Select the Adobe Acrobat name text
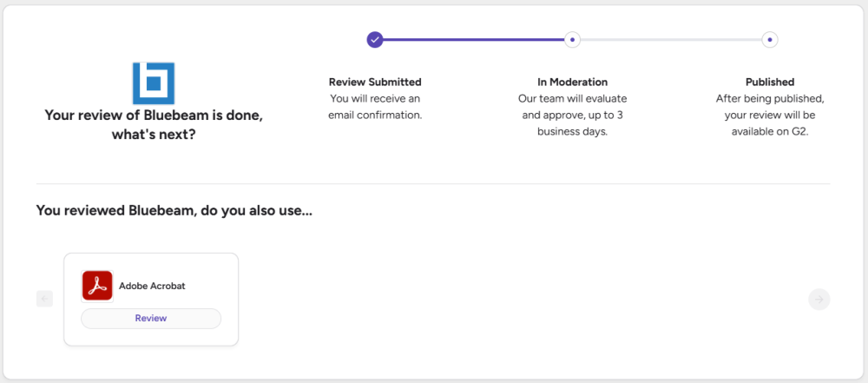 click(152, 286)
